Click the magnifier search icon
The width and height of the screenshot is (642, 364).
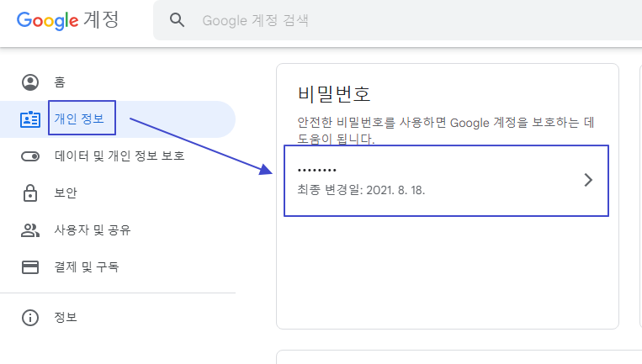[x=177, y=19]
